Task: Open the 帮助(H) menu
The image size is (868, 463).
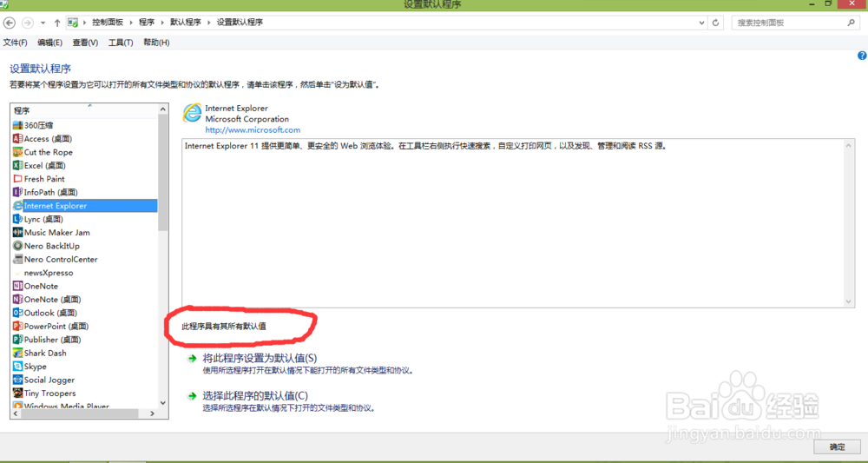Action: [x=156, y=43]
